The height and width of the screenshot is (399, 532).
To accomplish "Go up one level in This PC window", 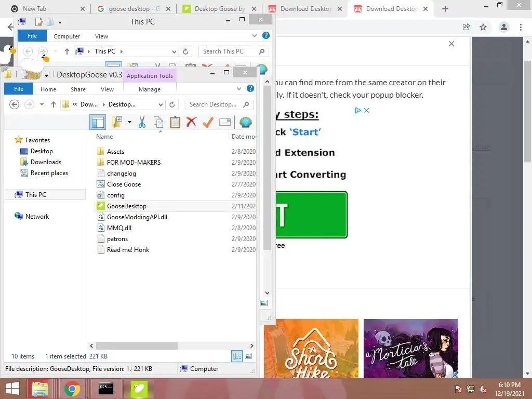I will 67,51.
